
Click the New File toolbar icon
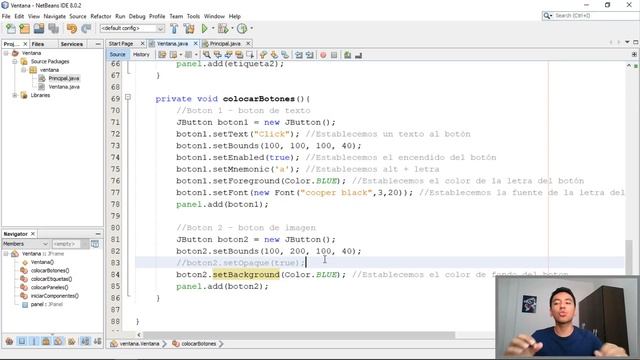11,29
